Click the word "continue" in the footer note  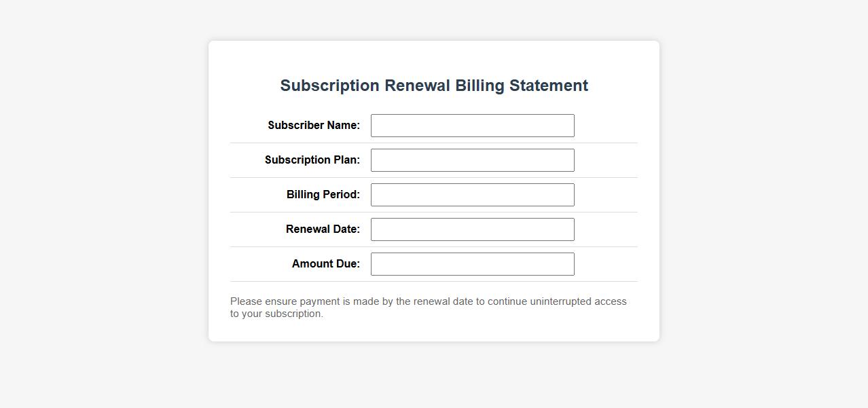pos(507,301)
